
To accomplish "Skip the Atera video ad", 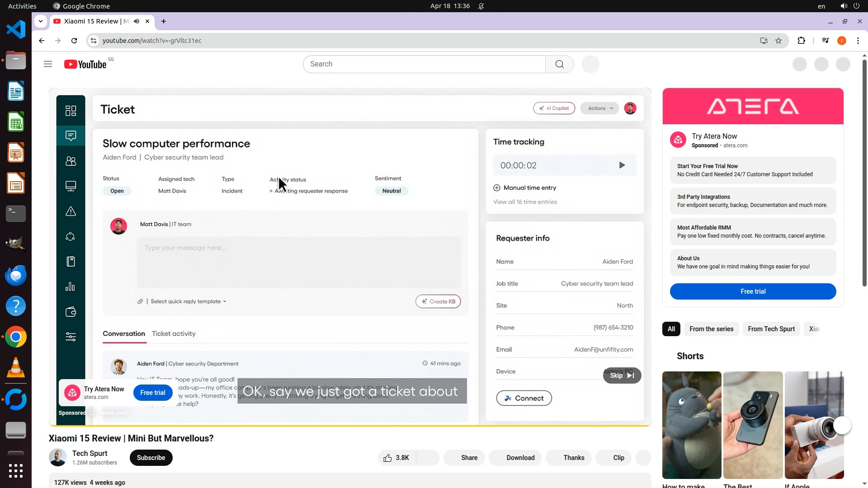I will tap(622, 375).
